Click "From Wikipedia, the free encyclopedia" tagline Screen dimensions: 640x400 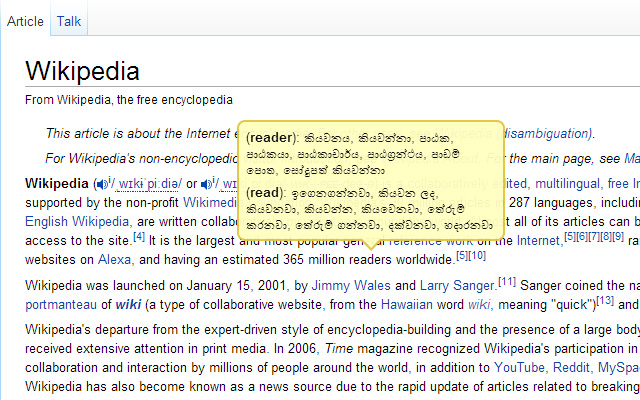click(x=129, y=100)
